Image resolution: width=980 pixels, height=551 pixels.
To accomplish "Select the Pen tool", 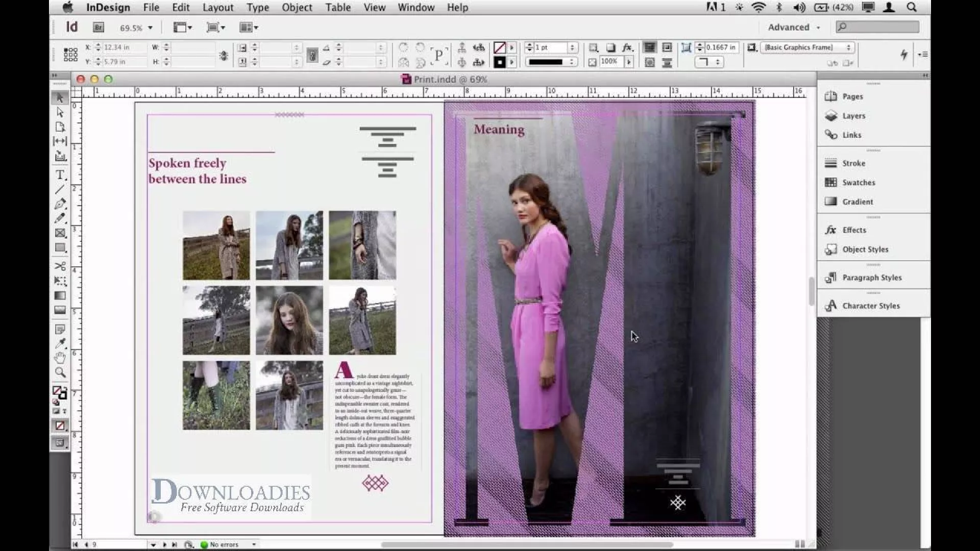I will point(60,204).
